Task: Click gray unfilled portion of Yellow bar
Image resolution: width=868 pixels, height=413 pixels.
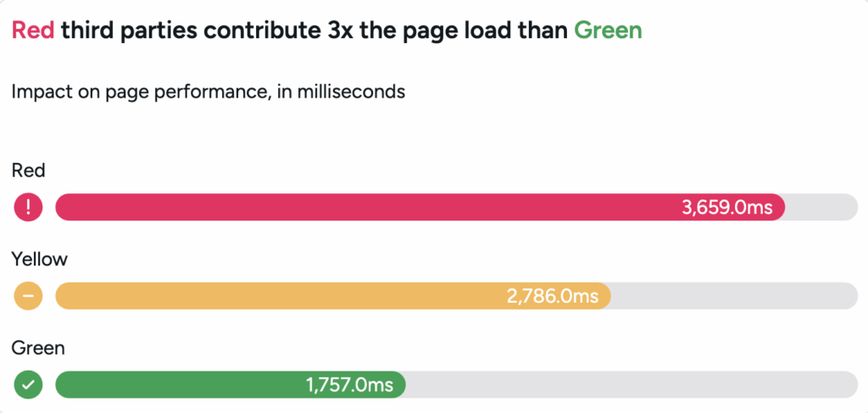Action: [x=733, y=296]
